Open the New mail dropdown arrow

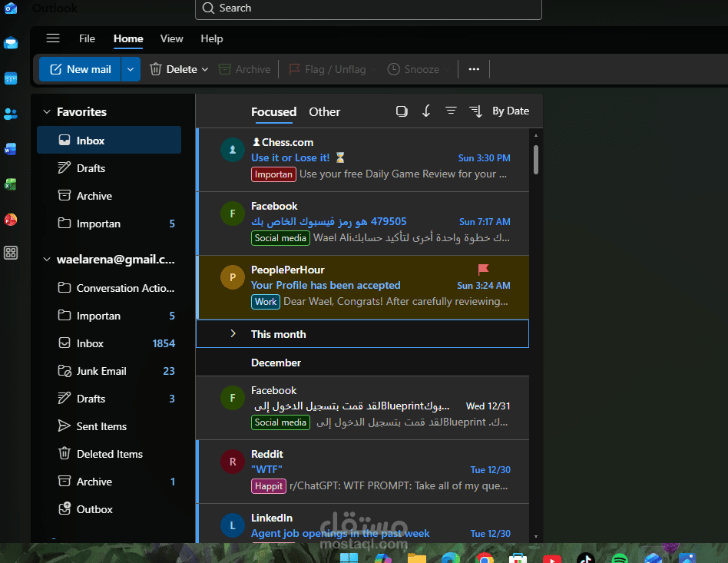[131, 69]
